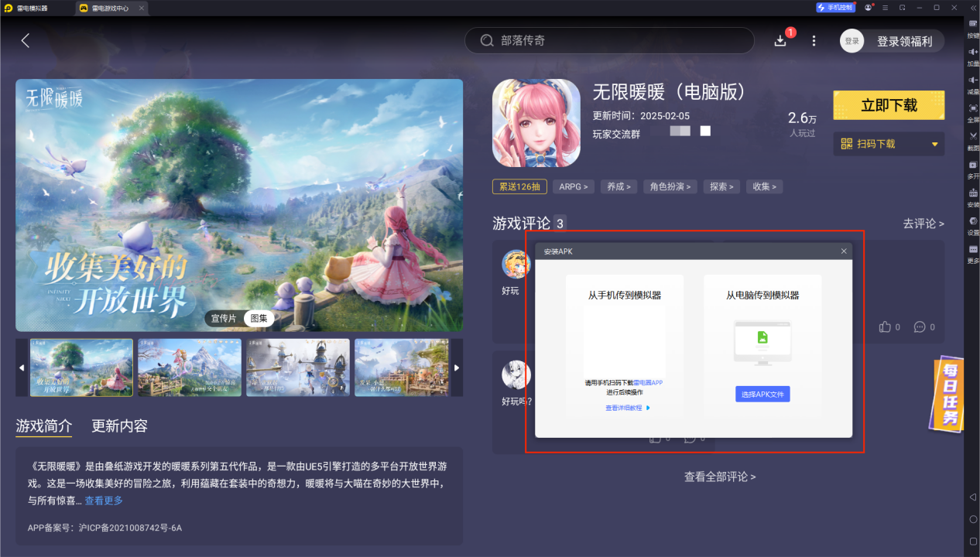Screen dimensions: 980x557
Task: Go back with the left arrow icon
Action: click(x=26, y=41)
